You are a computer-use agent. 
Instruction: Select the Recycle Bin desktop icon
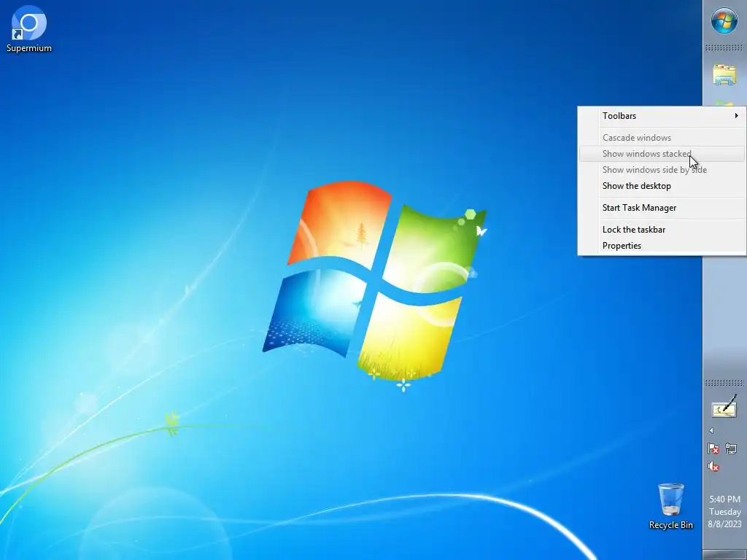click(671, 506)
